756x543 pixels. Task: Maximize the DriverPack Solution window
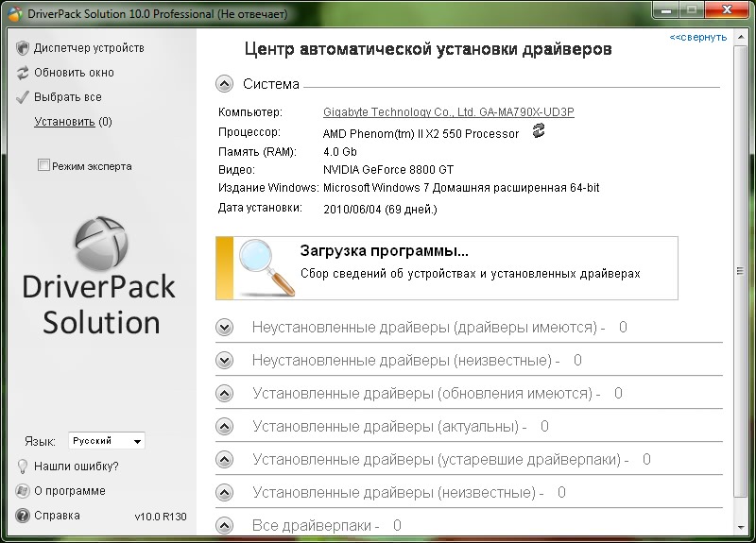pos(692,9)
